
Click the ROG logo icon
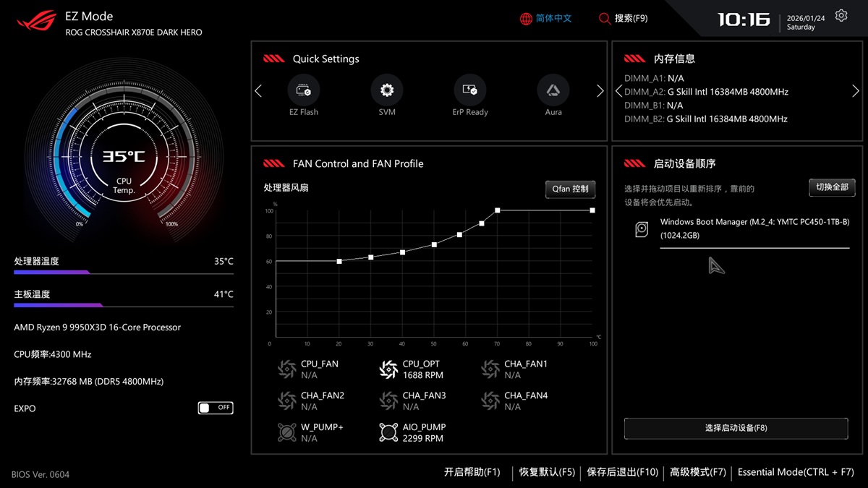click(x=36, y=22)
